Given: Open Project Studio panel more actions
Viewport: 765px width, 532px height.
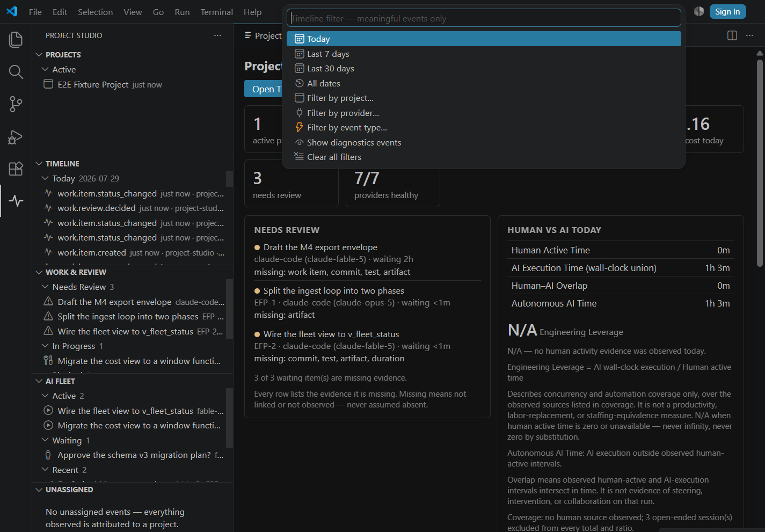Looking at the screenshot, I should [217, 35].
